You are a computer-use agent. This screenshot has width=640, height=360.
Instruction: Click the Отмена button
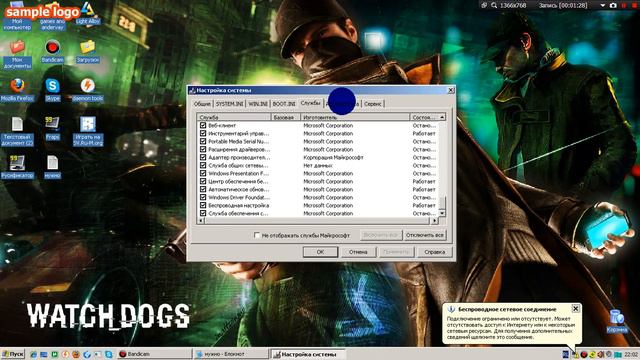point(358,252)
